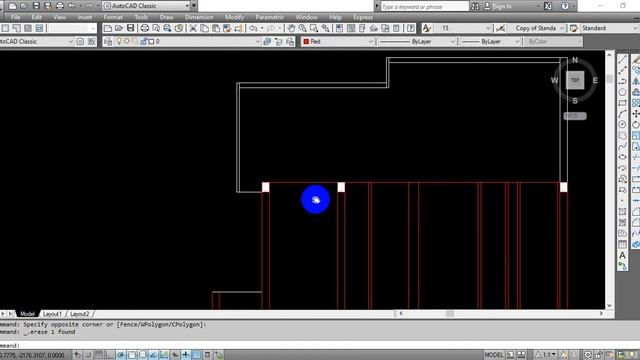Click the Open file icon in Standard toolbar

[x=119, y=28]
